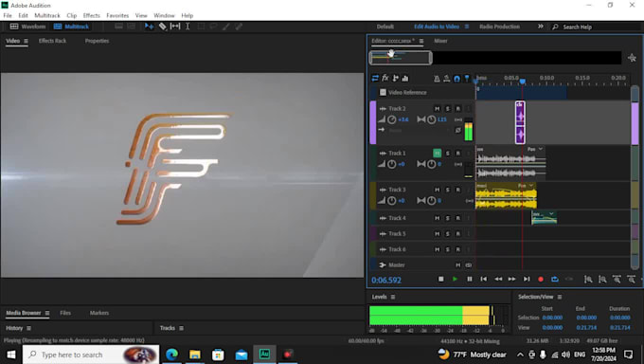Toggle the Inputs/Outputs view button

pos(375,78)
